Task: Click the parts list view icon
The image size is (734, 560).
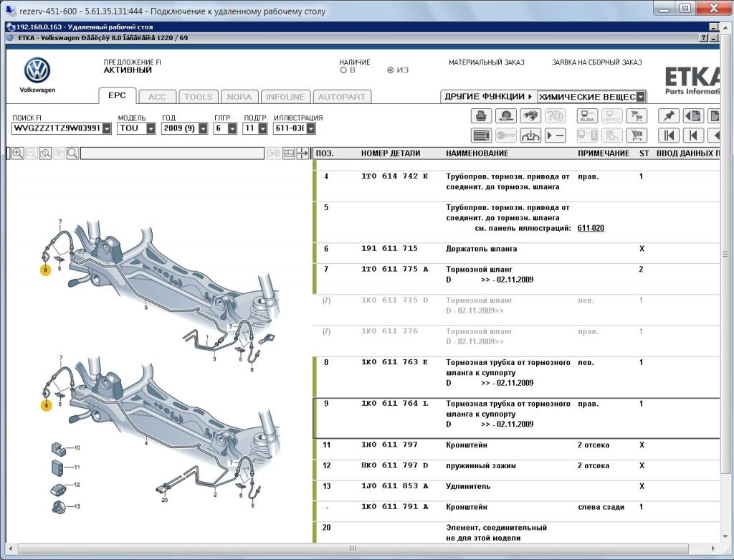Action: (481, 136)
